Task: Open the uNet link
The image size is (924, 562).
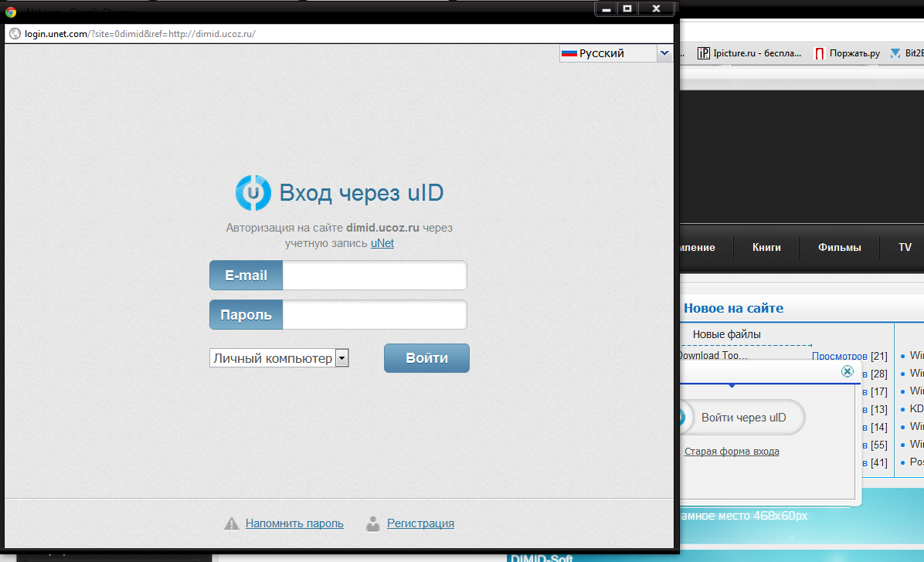Action: (382, 243)
